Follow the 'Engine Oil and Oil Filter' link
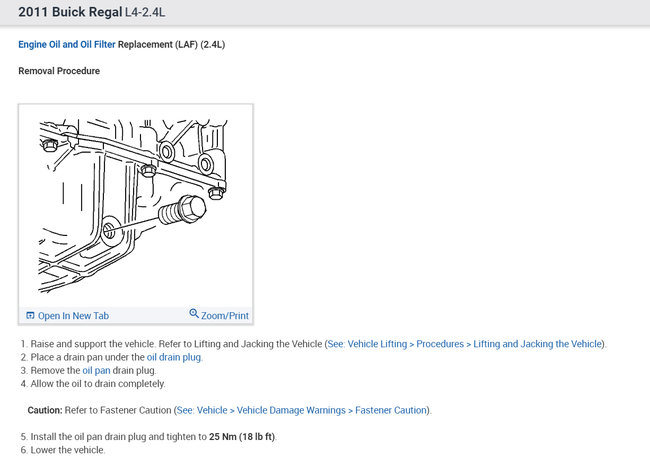Image resolution: width=650 pixels, height=466 pixels. [x=67, y=44]
